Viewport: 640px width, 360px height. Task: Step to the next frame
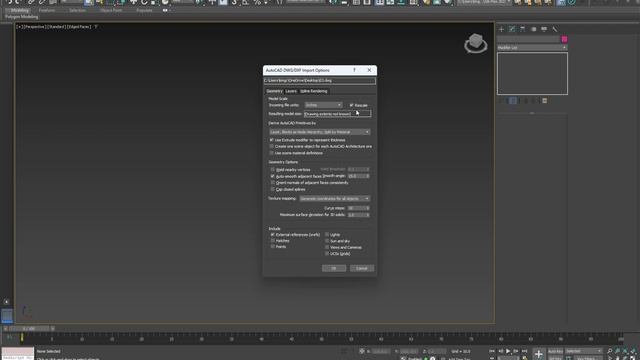516,351
